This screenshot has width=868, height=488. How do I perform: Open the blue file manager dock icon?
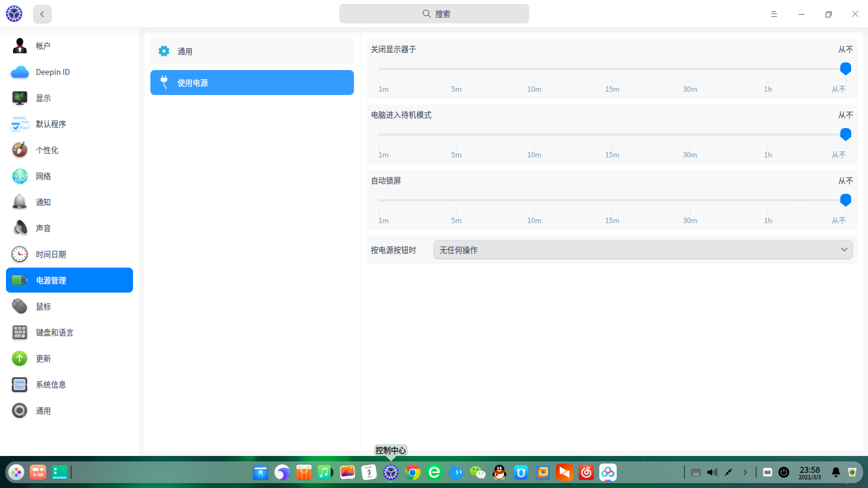pyautogui.click(x=261, y=472)
